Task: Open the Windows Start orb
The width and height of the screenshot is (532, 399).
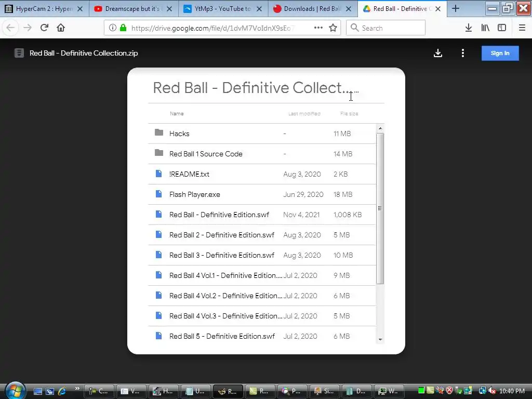Action: [x=15, y=391]
